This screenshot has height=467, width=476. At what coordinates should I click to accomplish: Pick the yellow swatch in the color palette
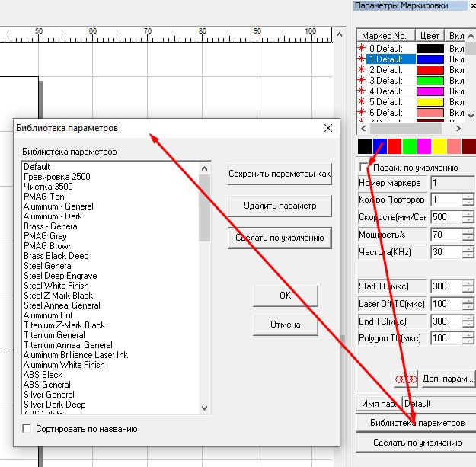tap(439, 146)
